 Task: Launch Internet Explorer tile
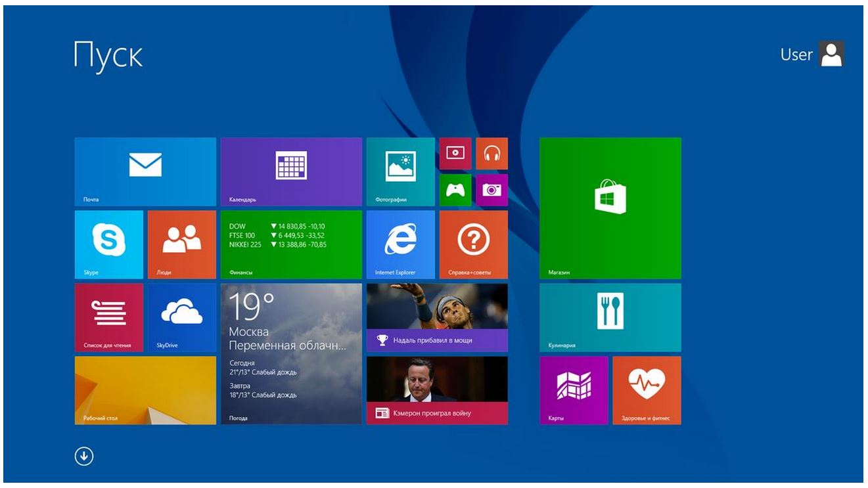(401, 245)
